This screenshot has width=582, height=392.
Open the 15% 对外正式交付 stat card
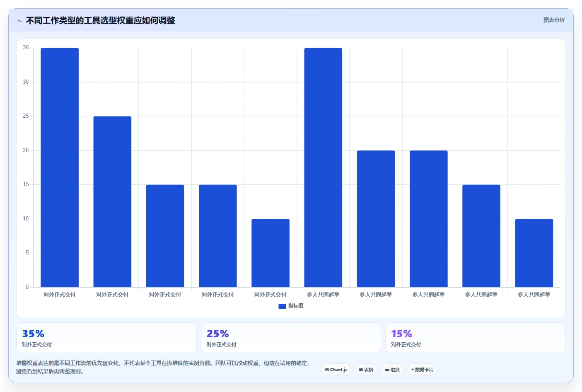point(476,338)
